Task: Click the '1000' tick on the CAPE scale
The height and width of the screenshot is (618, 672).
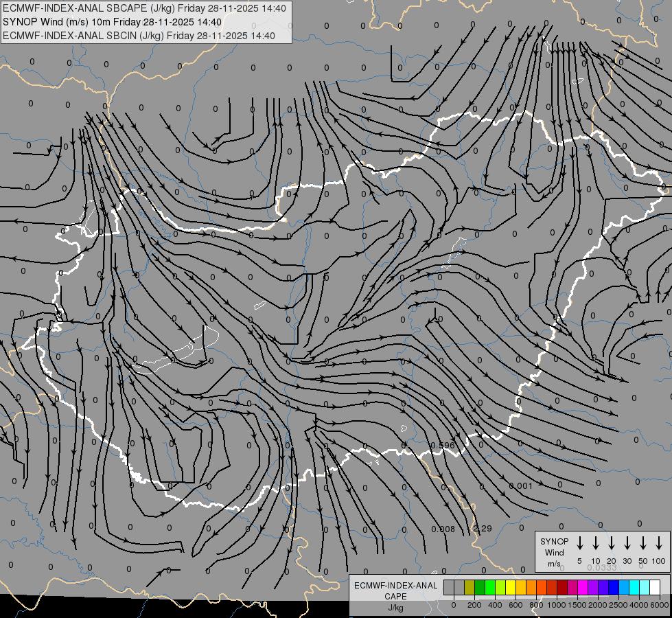Action: (557, 605)
